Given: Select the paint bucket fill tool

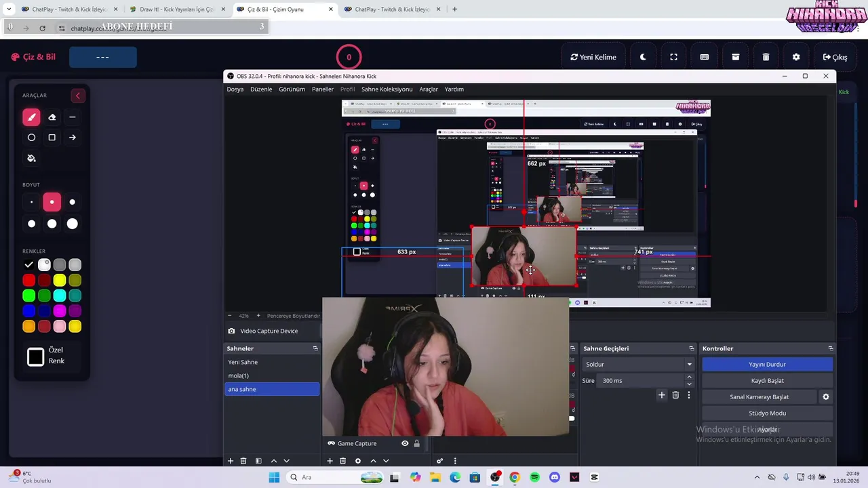Looking at the screenshot, I should point(31,158).
